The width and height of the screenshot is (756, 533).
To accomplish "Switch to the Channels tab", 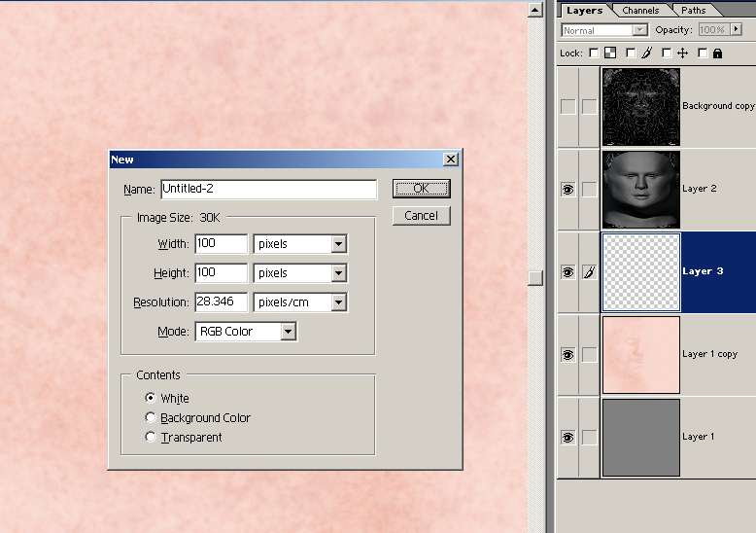I will pos(640,11).
